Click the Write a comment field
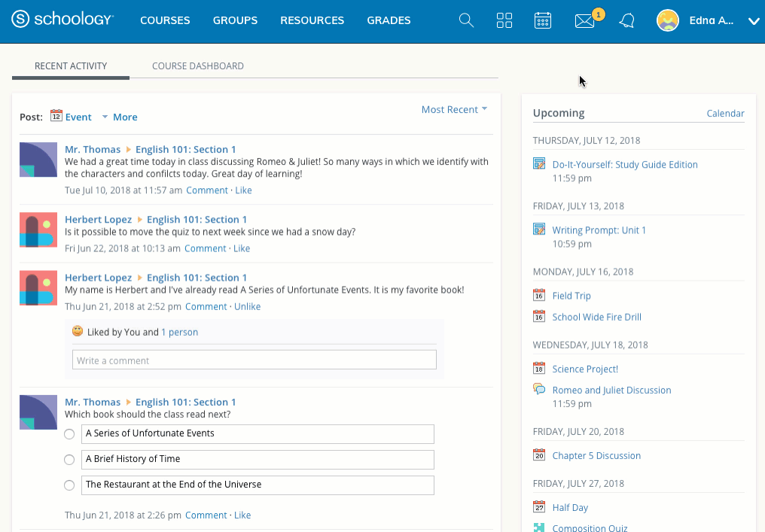This screenshot has width=765, height=532. [x=254, y=360]
